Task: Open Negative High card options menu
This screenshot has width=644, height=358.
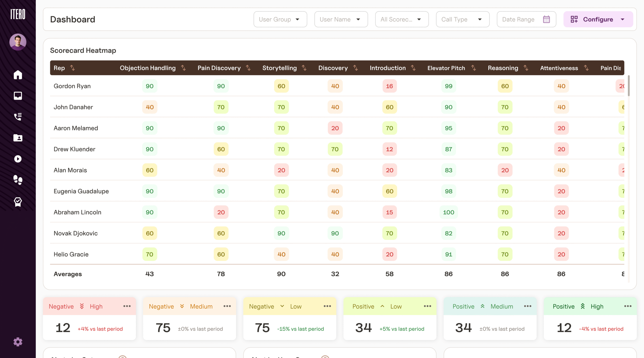Action: (127, 306)
